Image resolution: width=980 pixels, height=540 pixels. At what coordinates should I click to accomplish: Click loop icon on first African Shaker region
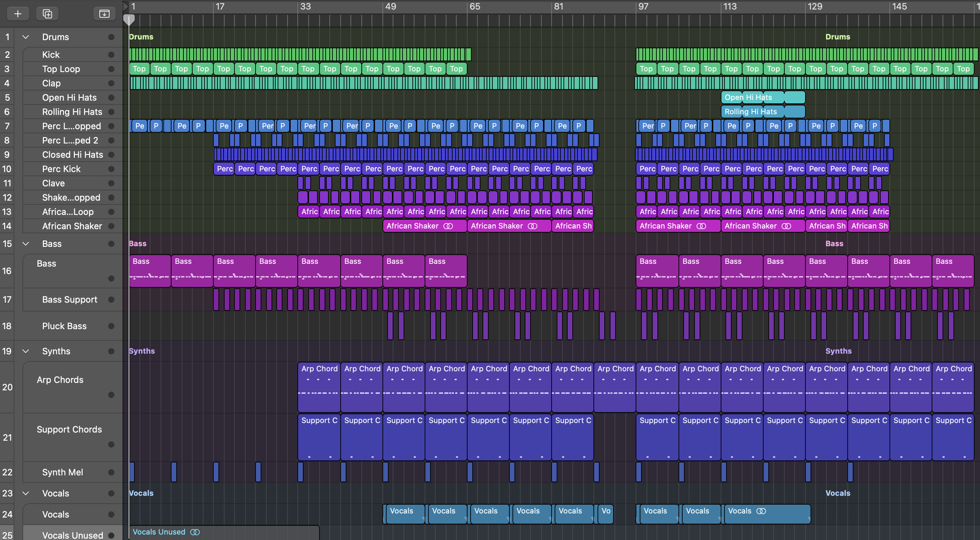click(x=448, y=226)
